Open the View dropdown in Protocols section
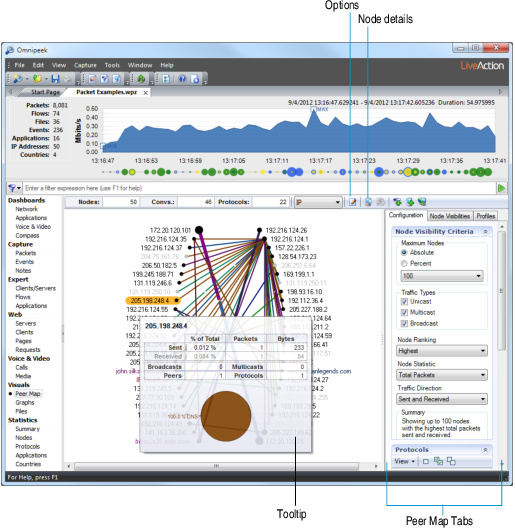515x530 pixels. coord(404,461)
